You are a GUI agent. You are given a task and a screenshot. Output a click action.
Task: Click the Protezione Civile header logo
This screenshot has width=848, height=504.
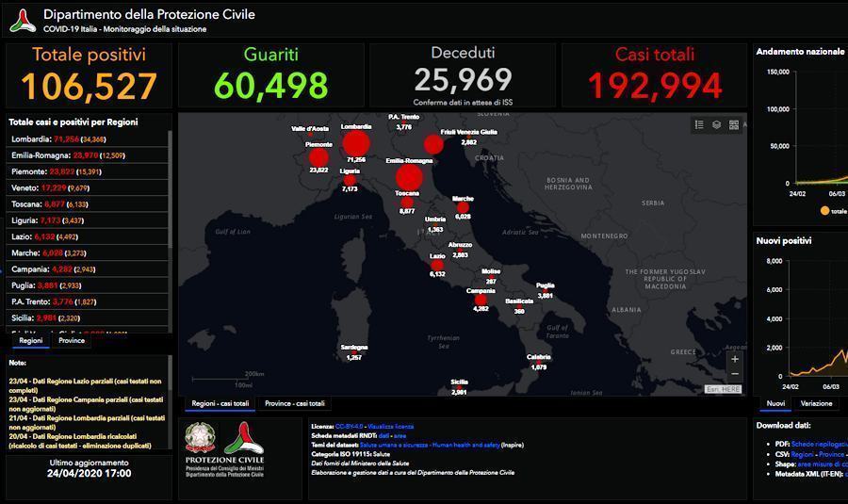[23, 21]
